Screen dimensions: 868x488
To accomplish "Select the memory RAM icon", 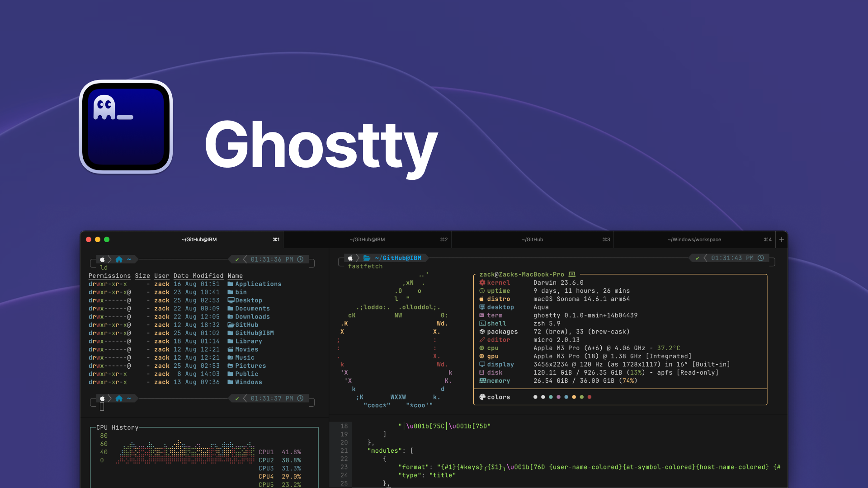I will tap(482, 380).
